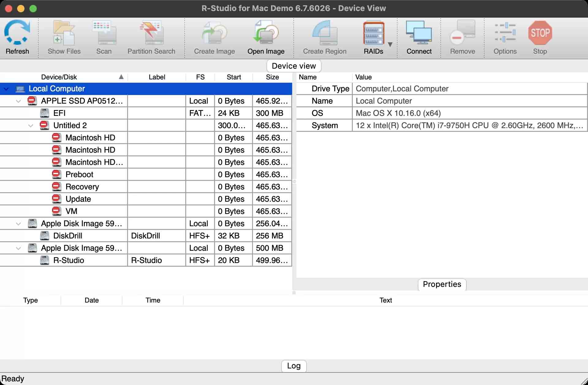This screenshot has height=385, width=588.
Task: Select the APPLE SSD AP0512 drive icon
Action: tap(32, 101)
